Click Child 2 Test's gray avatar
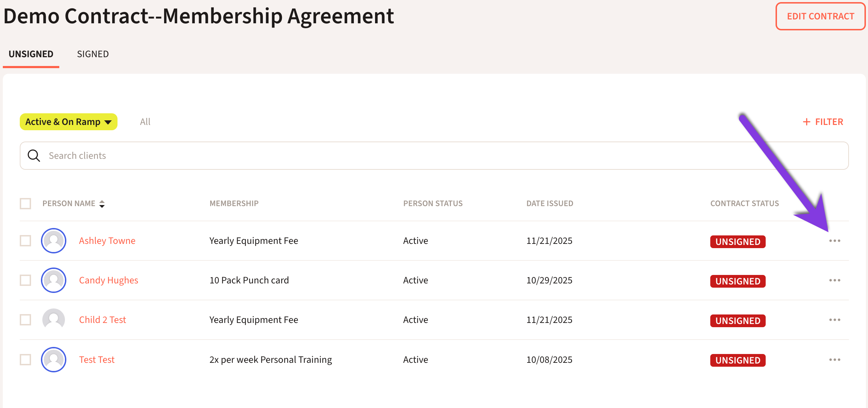868x408 pixels. [x=54, y=320]
